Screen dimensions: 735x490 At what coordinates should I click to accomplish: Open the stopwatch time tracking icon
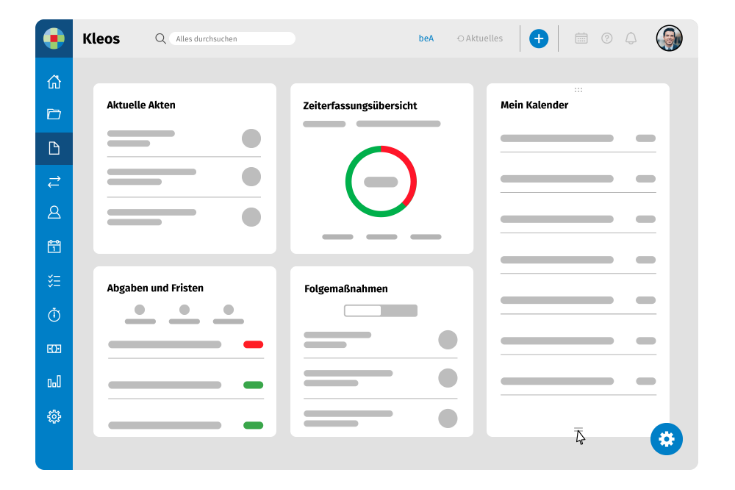tap(54, 315)
